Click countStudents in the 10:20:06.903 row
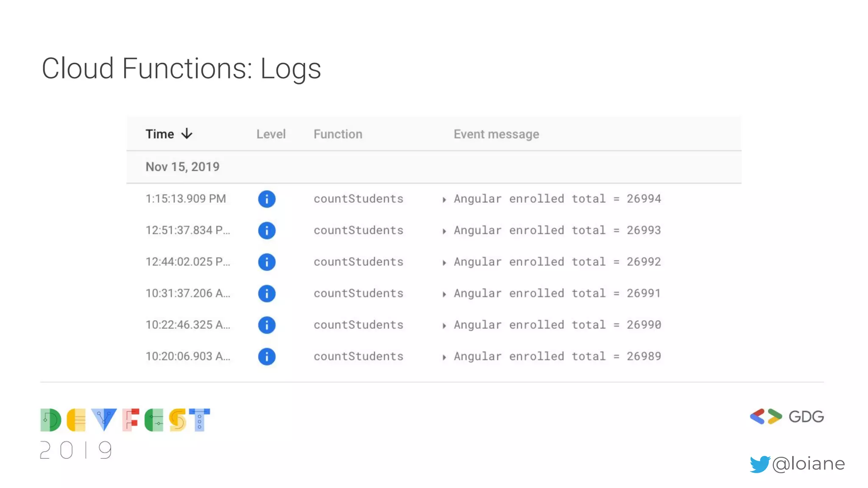 click(359, 356)
